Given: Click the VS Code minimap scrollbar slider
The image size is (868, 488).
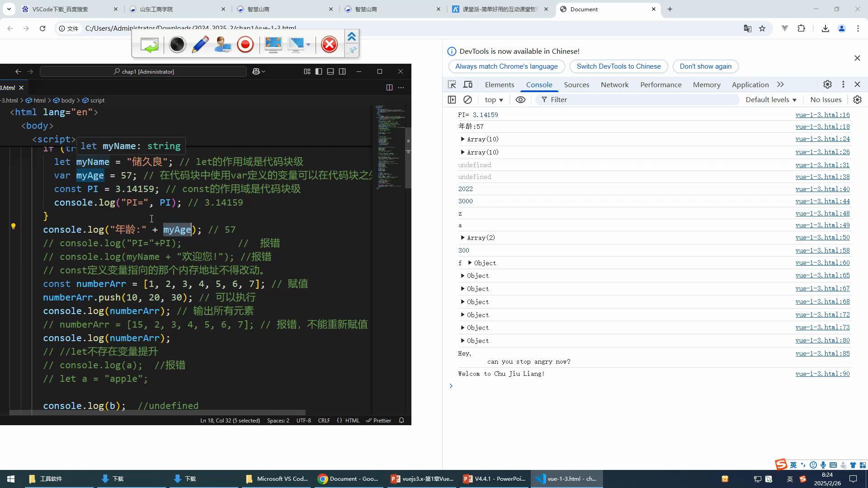Looking at the screenshot, I should coord(408,158).
